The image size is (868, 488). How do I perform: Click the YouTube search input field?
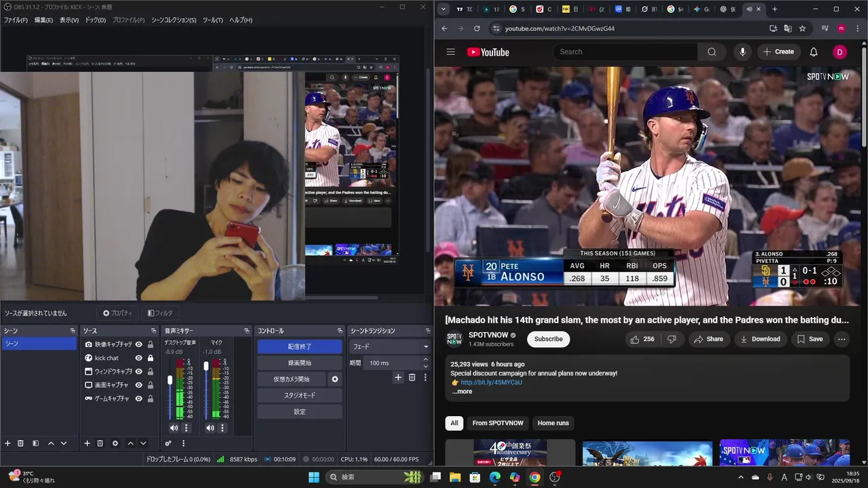[626, 52]
